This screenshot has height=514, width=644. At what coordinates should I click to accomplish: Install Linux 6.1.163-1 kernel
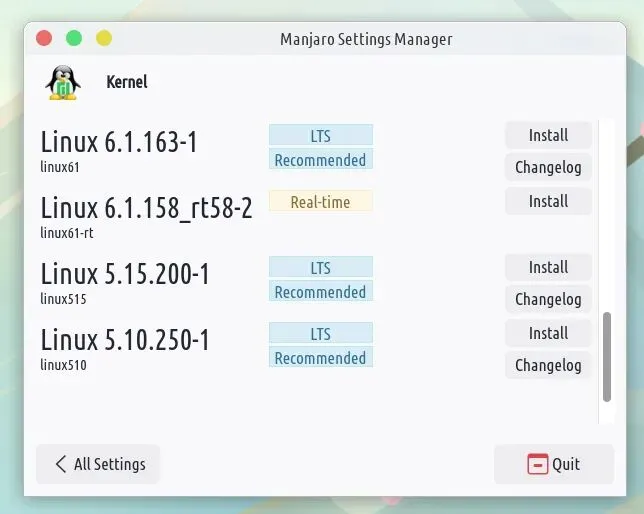[x=548, y=135]
